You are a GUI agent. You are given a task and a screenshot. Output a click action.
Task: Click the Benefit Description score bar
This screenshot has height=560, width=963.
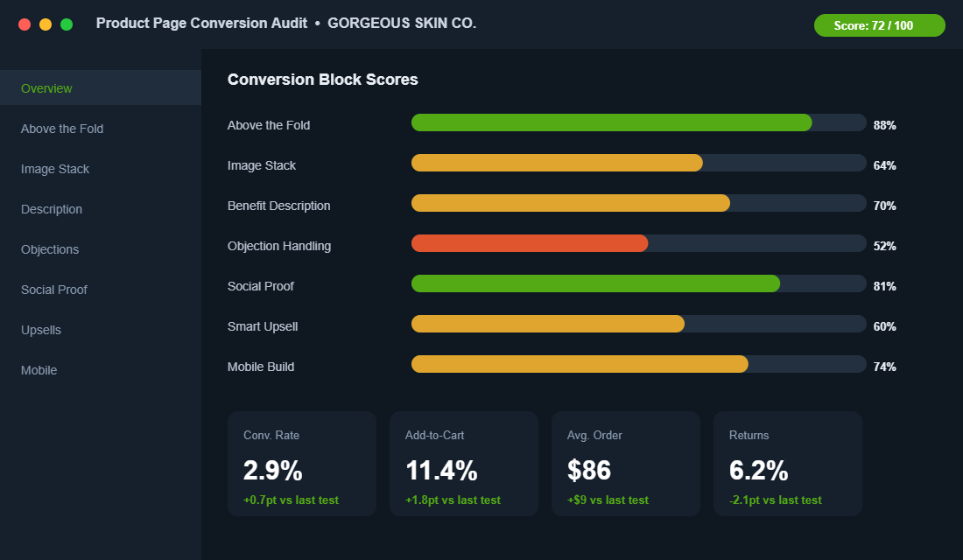(571, 203)
